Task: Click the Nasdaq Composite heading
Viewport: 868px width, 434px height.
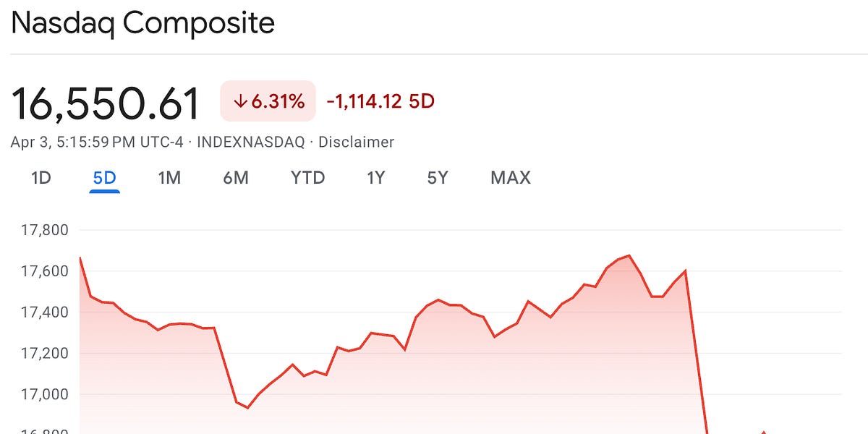Action: [143, 24]
